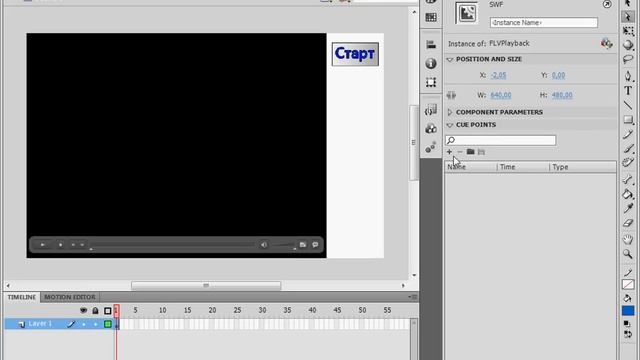Click the help icon at Properties top right
This screenshot has width=640, height=360.
607,4
